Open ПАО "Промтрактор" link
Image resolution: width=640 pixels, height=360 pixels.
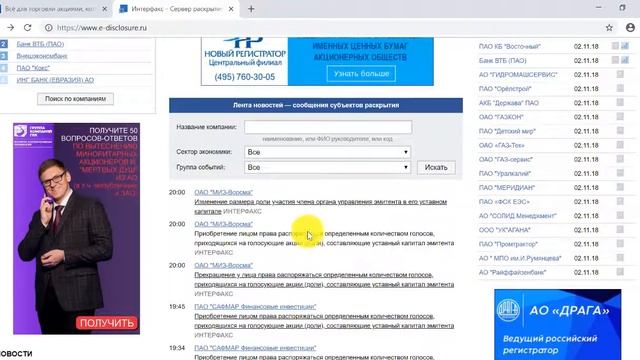(x=508, y=244)
